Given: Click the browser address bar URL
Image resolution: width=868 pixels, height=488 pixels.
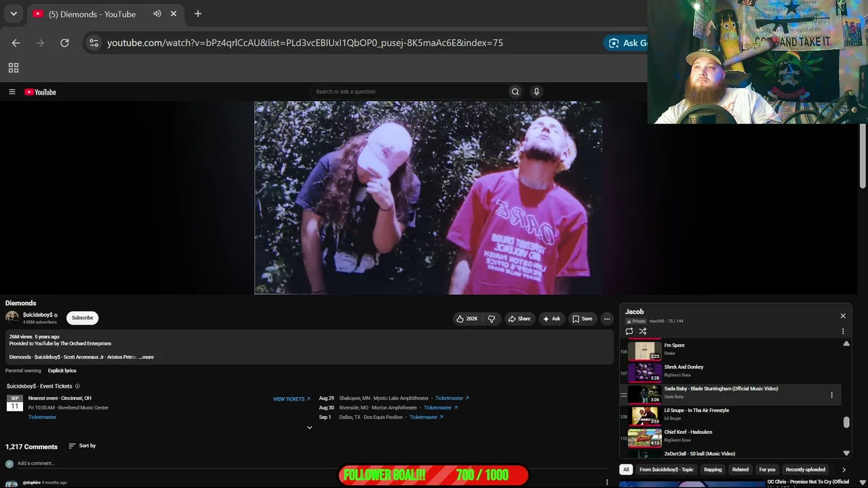Looking at the screenshot, I should click(x=305, y=43).
